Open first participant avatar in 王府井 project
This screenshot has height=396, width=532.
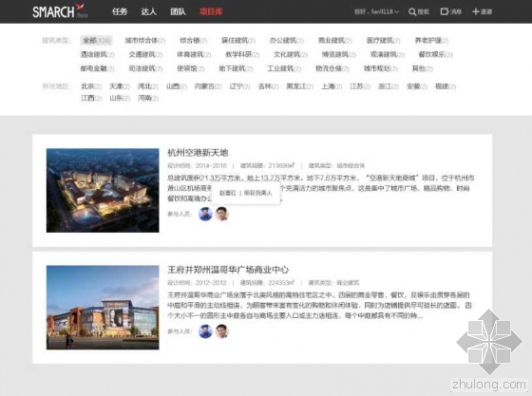pyautogui.click(x=205, y=331)
